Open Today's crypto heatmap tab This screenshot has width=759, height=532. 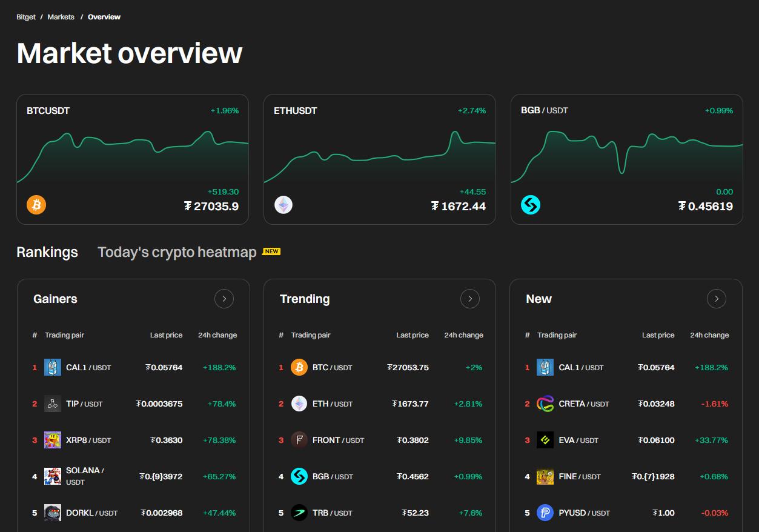coord(177,252)
